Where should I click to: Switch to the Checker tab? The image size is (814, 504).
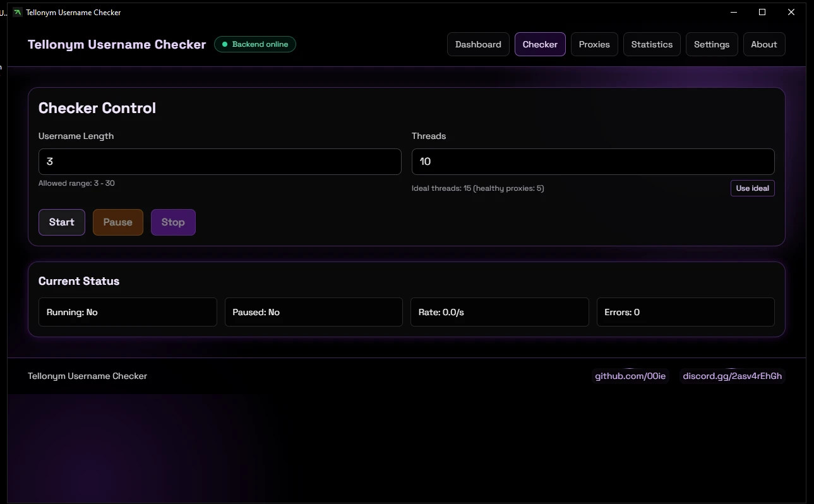coord(540,44)
